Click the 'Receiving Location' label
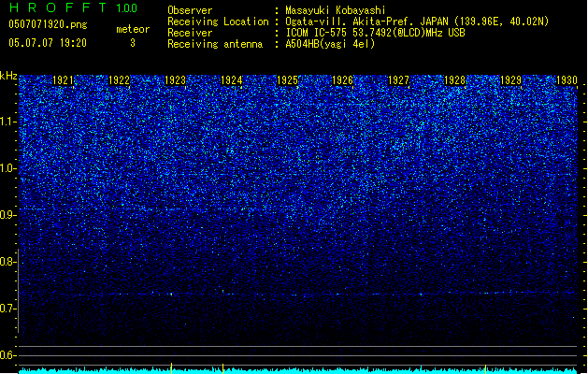Image resolution: width=588 pixels, height=374 pixels. pyautogui.click(x=218, y=22)
